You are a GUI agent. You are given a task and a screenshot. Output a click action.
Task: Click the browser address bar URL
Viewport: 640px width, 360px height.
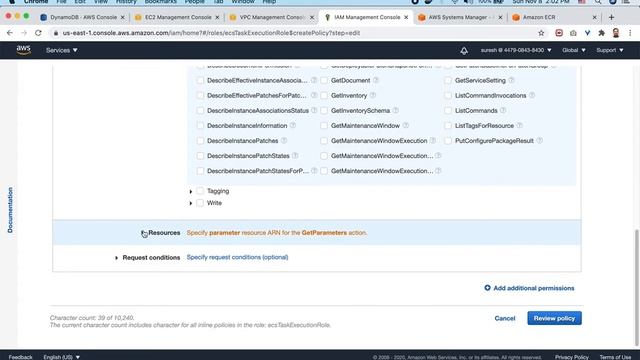[211, 33]
